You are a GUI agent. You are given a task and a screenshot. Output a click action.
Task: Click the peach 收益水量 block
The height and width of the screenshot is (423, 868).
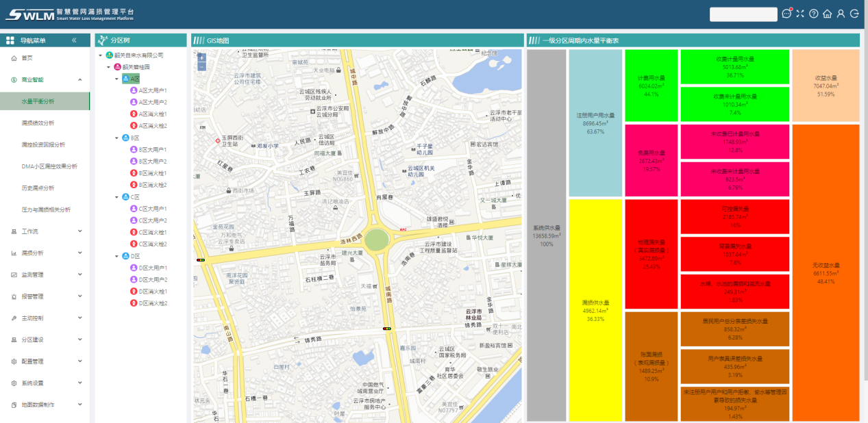[826, 86]
